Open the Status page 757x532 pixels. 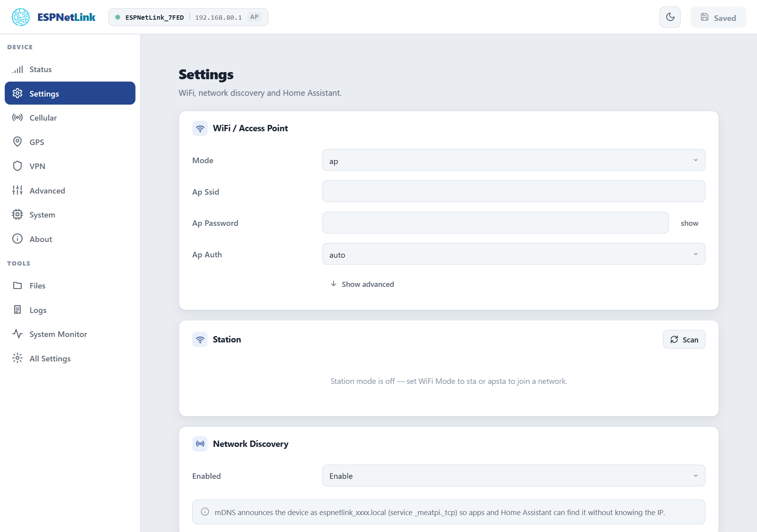point(70,69)
